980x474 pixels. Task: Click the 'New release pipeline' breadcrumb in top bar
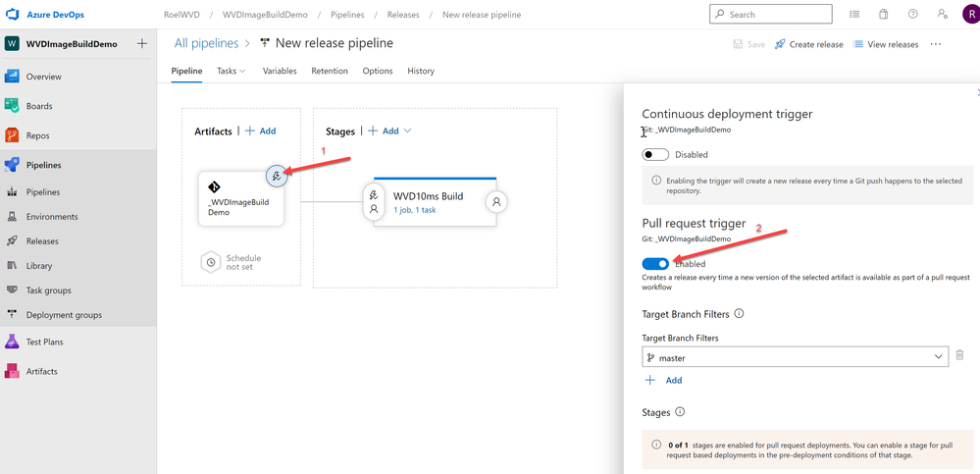(x=482, y=15)
